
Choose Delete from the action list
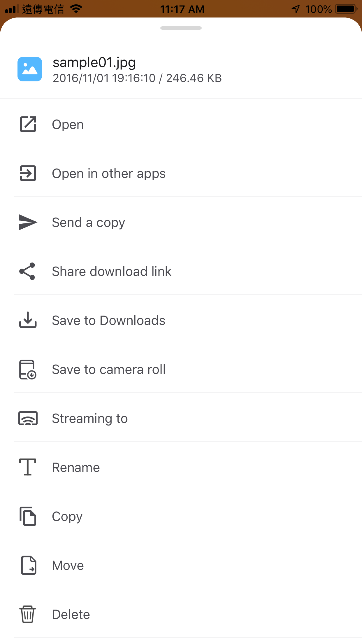(71, 615)
